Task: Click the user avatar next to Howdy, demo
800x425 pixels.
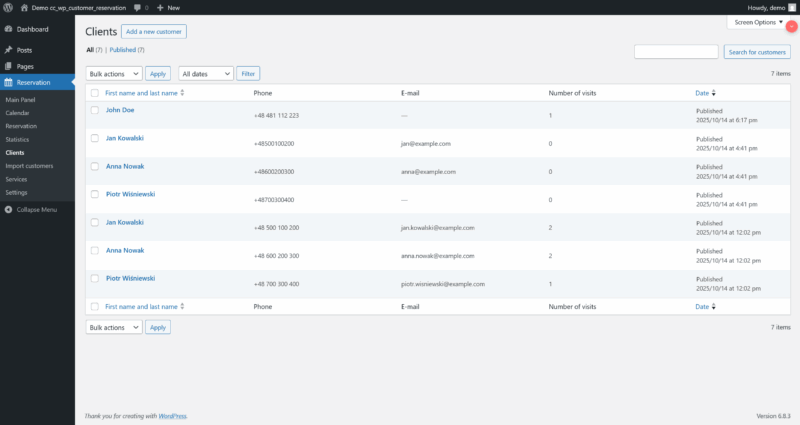Action: (x=791, y=7)
